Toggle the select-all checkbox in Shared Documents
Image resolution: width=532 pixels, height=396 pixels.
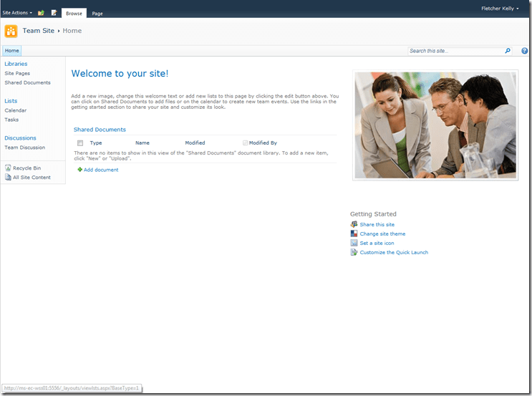tap(80, 143)
